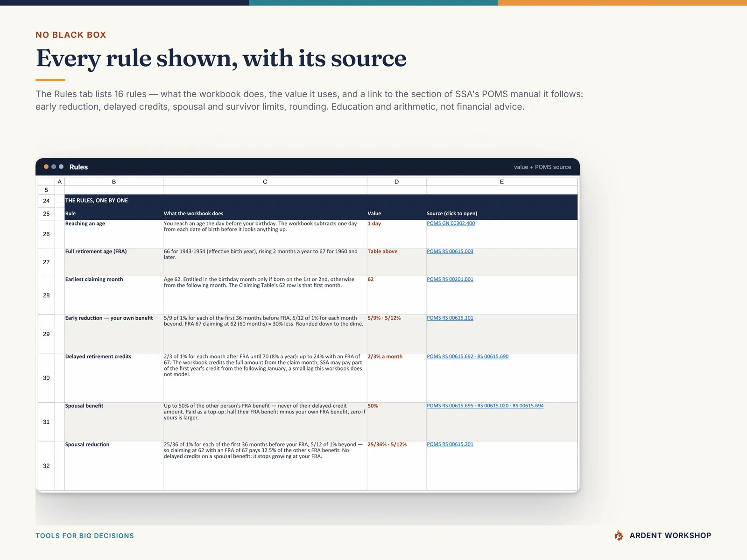Open POMS RS 00615.101 source link
This screenshot has width=747, height=560.
click(x=450, y=318)
